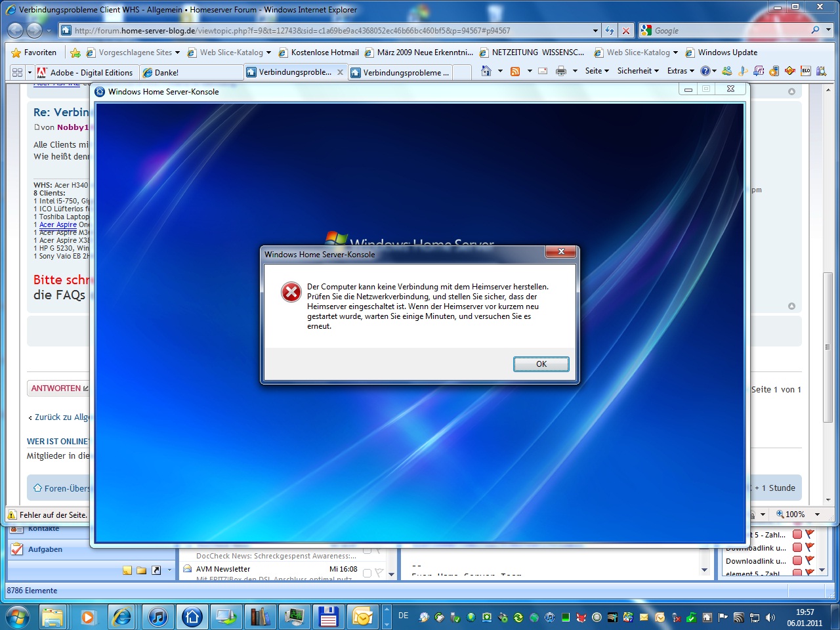The height and width of the screenshot is (630, 840).
Task: Click the IE Home page icon
Action: (x=486, y=71)
